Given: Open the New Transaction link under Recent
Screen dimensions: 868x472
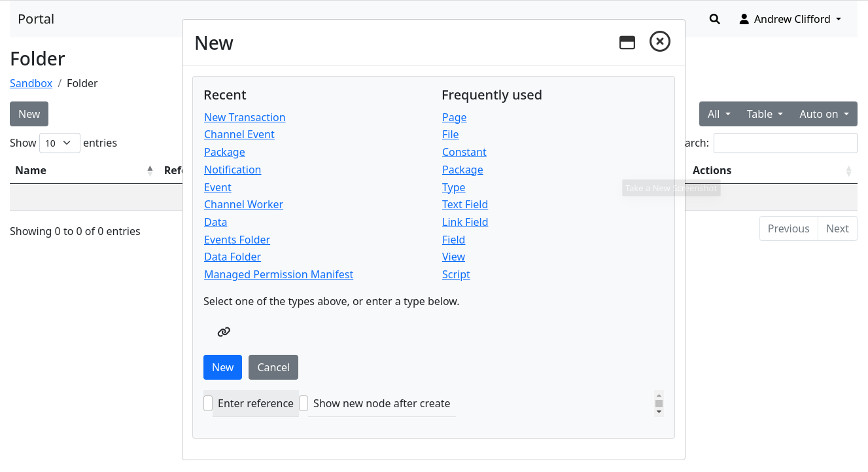Looking at the screenshot, I should coord(245,117).
